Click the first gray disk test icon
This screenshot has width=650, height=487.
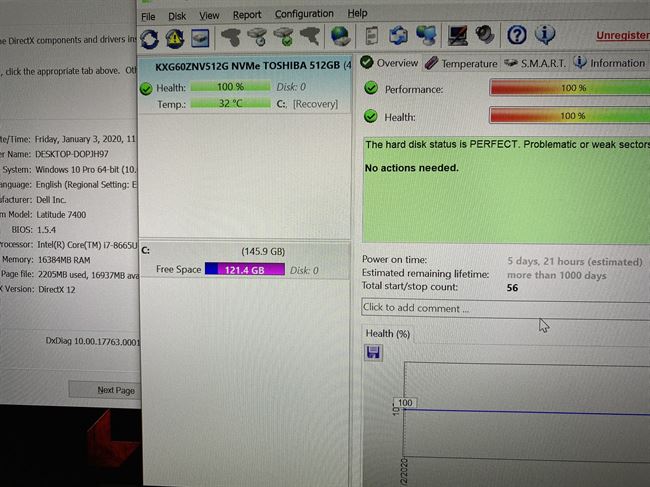tap(231, 37)
